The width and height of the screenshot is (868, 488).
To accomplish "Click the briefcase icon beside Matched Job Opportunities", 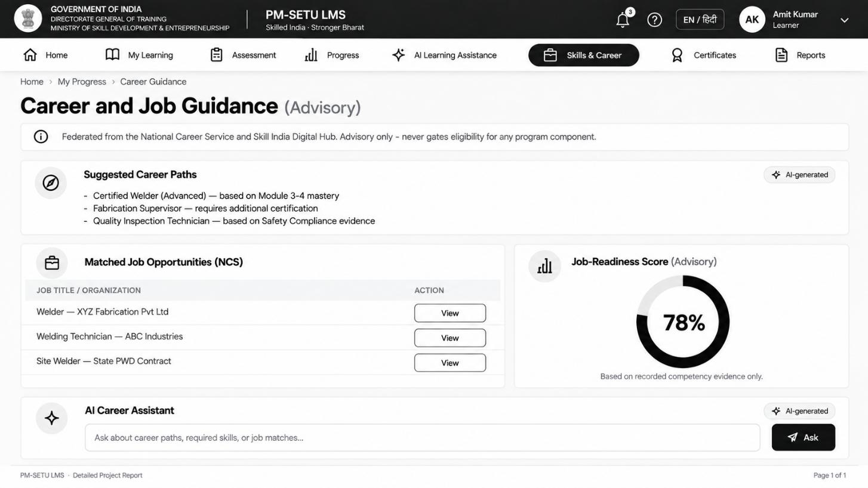I will click(x=52, y=262).
